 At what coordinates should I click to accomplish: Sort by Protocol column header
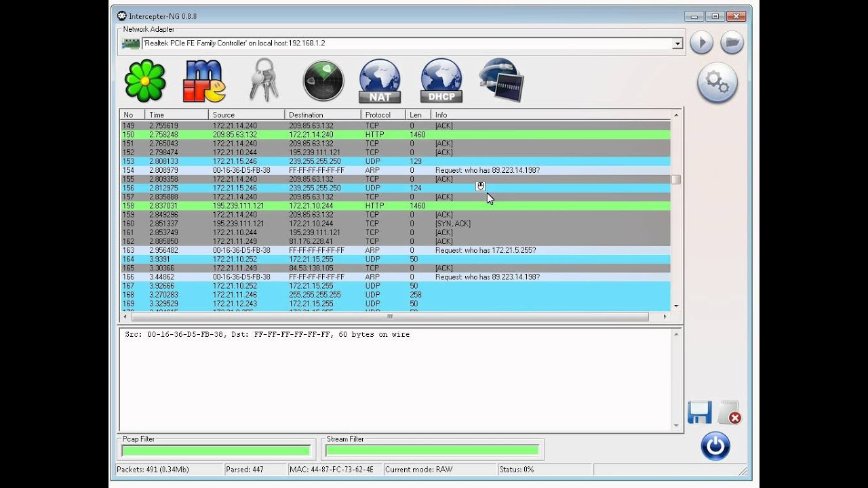click(x=383, y=115)
